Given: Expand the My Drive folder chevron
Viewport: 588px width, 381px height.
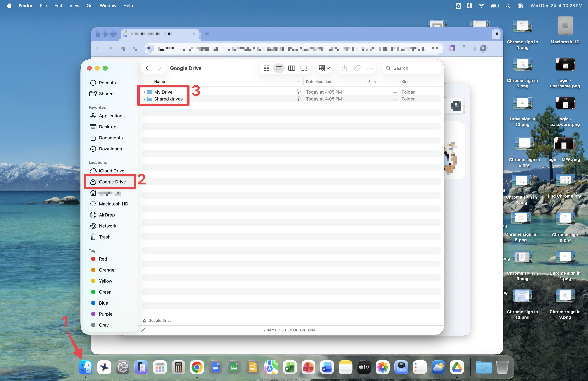Looking at the screenshot, I should tap(145, 92).
